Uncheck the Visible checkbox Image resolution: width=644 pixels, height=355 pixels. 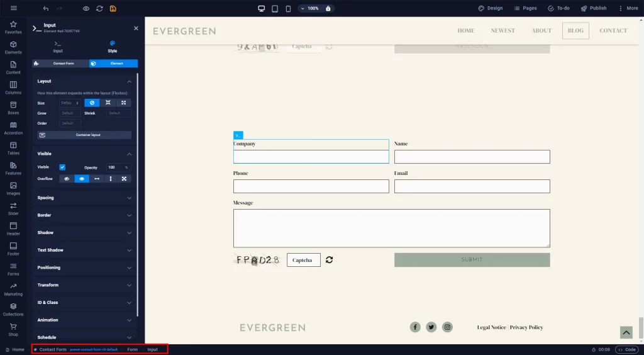(62, 167)
